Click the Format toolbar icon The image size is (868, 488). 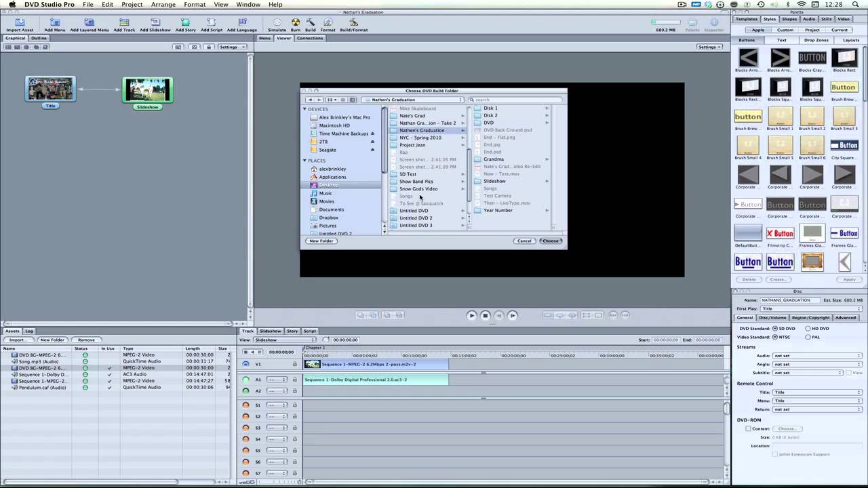(328, 22)
